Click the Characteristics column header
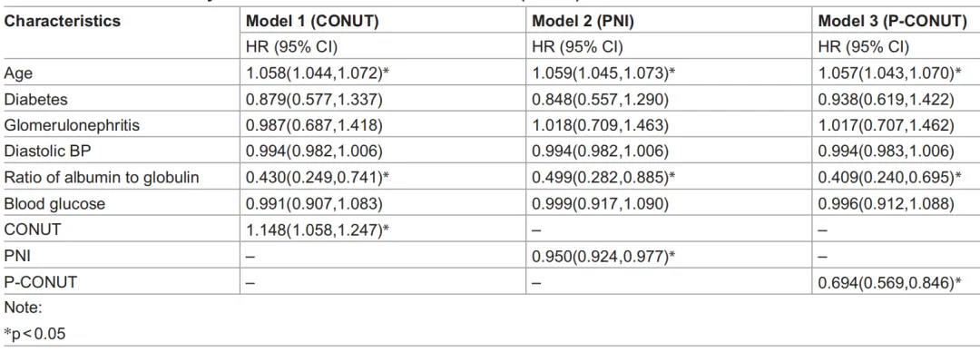Viewport: 980px width, 352px height. pos(62,21)
